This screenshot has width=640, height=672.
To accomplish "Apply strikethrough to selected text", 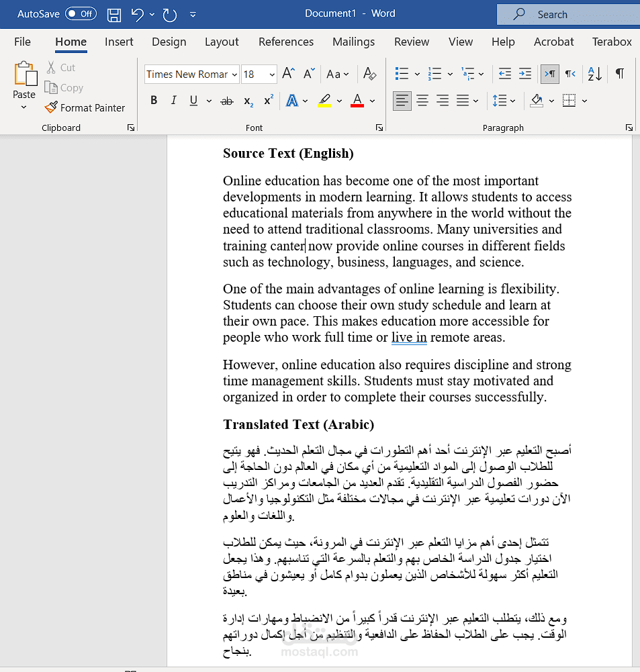I will pos(226,100).
